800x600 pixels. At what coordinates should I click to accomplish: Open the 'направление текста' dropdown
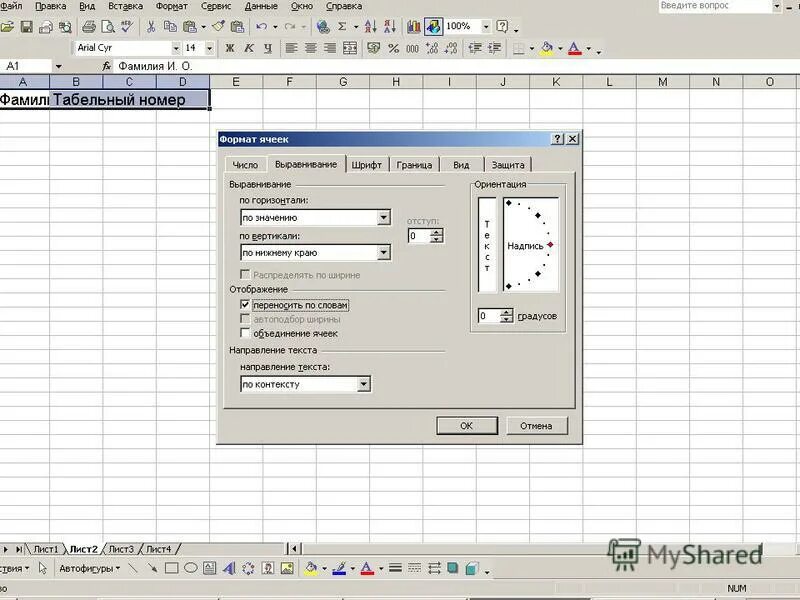(363, 384)
